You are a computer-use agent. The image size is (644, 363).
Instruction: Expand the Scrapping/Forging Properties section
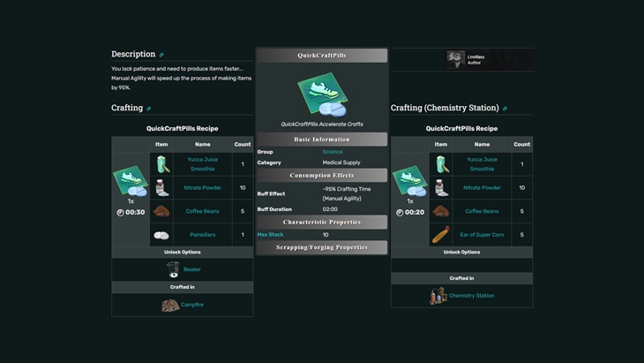[321, 247]
